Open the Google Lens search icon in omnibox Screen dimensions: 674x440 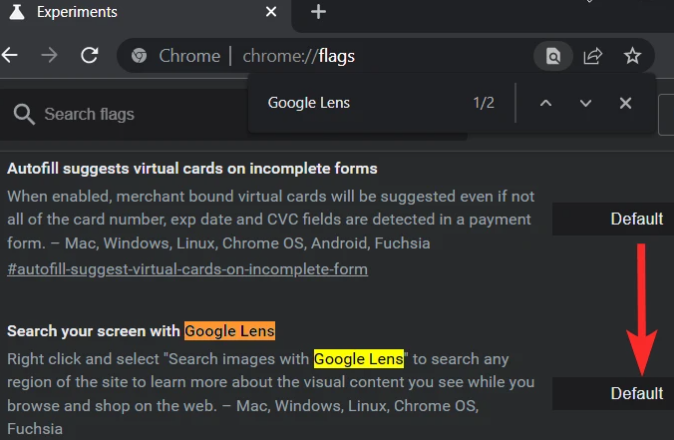[x=553, y=56]
